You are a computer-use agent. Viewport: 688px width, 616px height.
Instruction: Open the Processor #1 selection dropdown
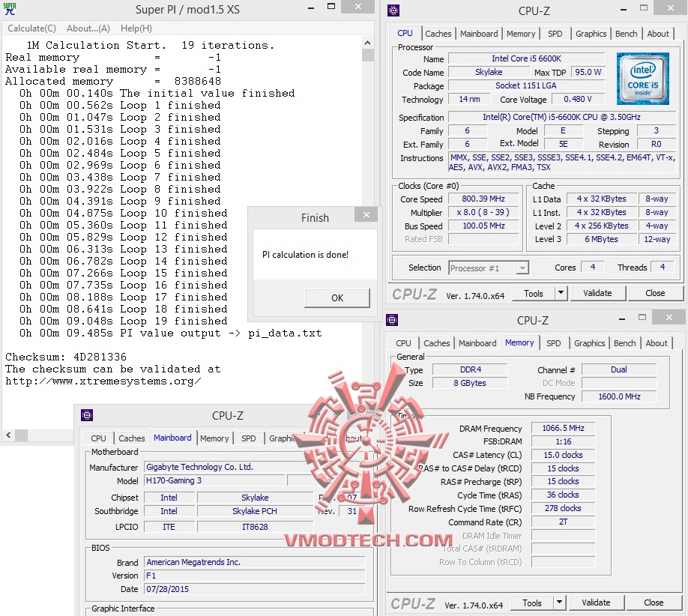489,268
